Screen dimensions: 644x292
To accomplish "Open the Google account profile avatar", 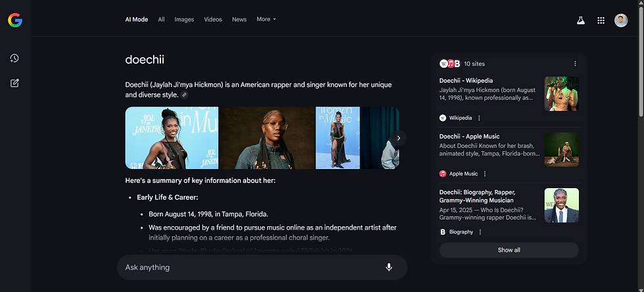I will point(621,20).
